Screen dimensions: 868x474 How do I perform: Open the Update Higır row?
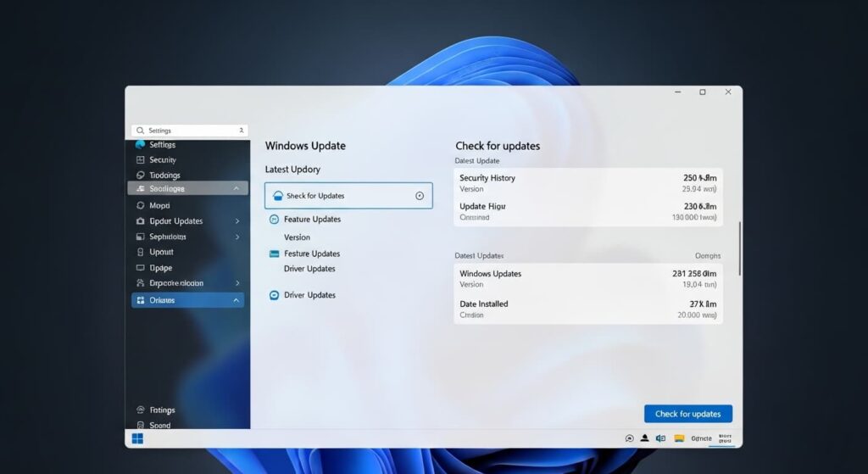[588, 211]
